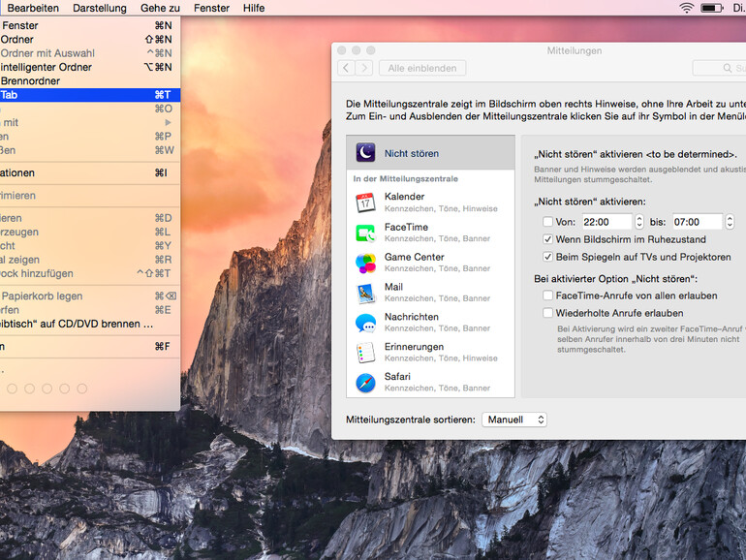Select the FaceTime icon in list
The height and width of the screenshot is (560, 746).
pos(365,233)
